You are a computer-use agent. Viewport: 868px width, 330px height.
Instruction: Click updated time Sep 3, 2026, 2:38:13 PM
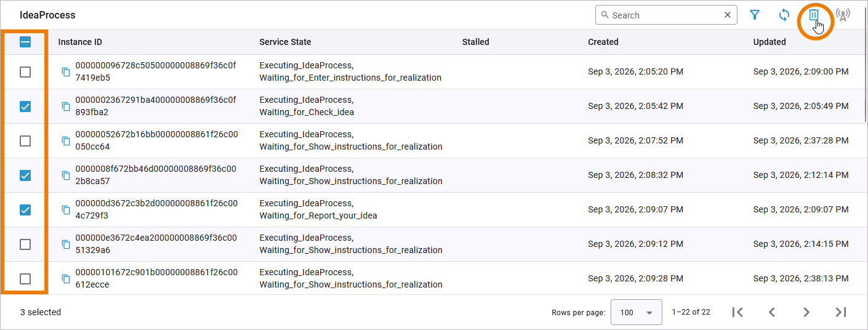pos(801,278)
